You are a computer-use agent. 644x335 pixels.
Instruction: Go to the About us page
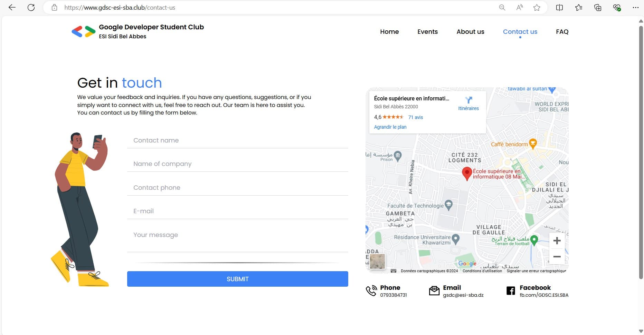click(x=470, y=32)
